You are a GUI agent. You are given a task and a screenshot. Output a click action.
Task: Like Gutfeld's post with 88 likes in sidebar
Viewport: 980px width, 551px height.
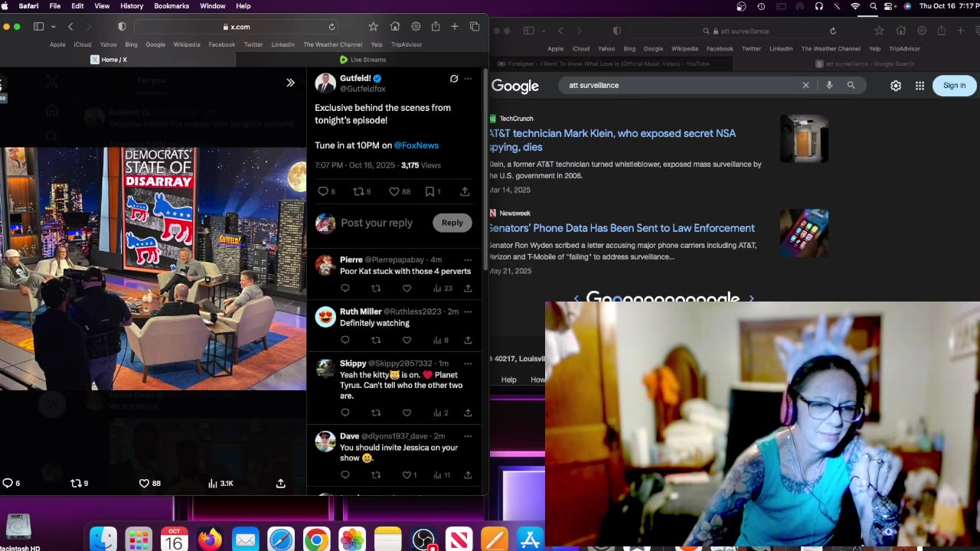tap(394, 191)
